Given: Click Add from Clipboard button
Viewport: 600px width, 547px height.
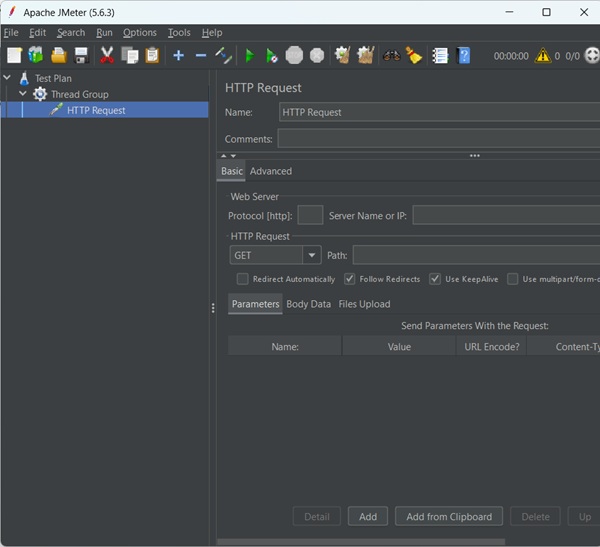Looking at the screenshot, I should 449,517.
